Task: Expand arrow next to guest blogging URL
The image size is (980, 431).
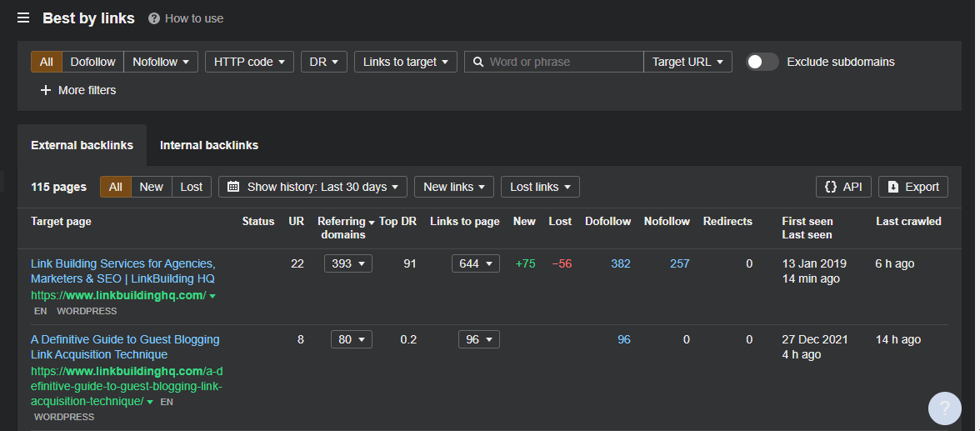Action: click(x=150, y=402)
